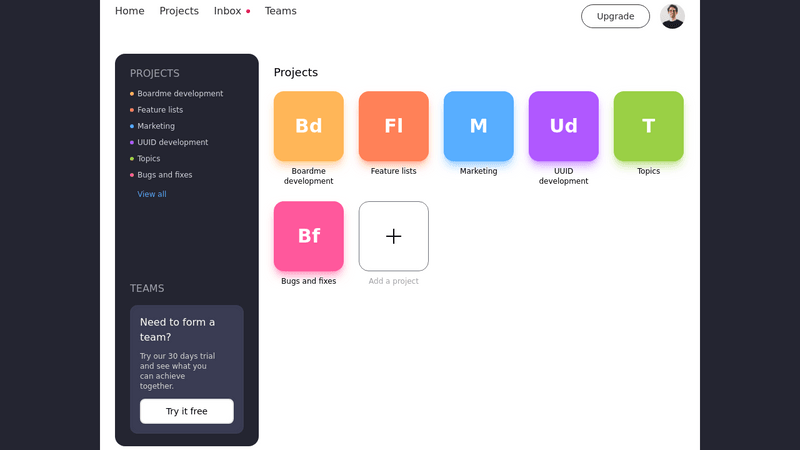This screenshot has width=800, height=450.
Task: Open the user profile avatar
Action: pos(672,16)
